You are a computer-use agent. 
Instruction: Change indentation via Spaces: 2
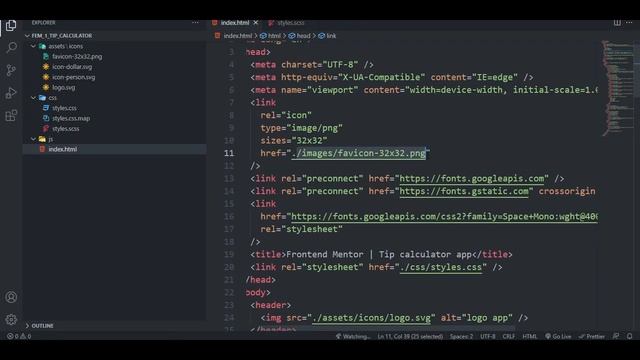[x=461, y=336]
